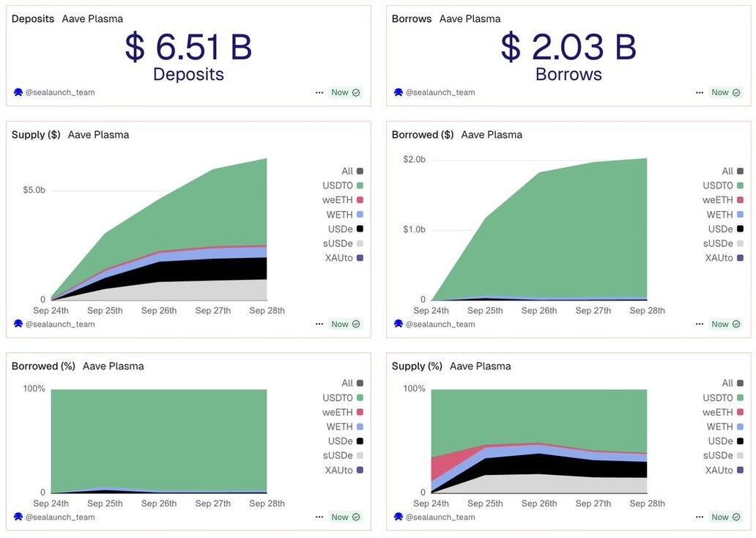Toggle the XAUto series in the Borrowed (%) legend
Image resolution: width=756 pixels, height=538 pixels.
click(344, 470)
